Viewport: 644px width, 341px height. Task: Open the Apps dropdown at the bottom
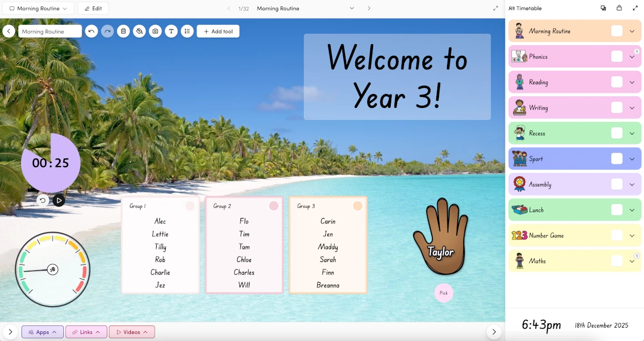click(x=42, y=332)
